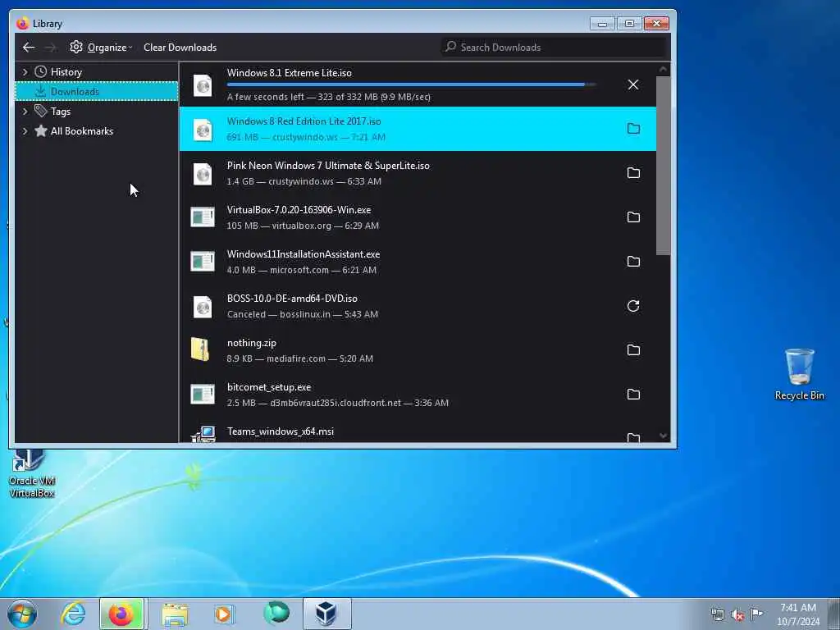Screen dimensions: 840x630
Task: Click the disc icon of Windows 8 Red Edition Lite
Action: (203, 130)
